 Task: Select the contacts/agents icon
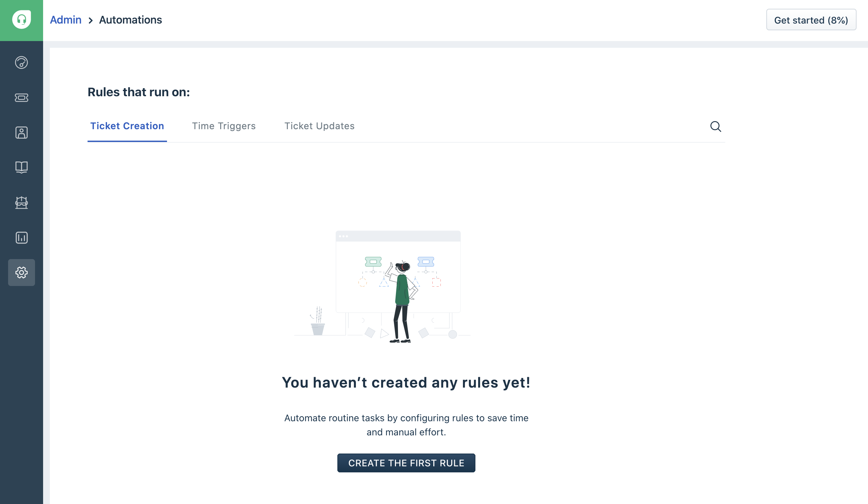[x=22, y=132]
